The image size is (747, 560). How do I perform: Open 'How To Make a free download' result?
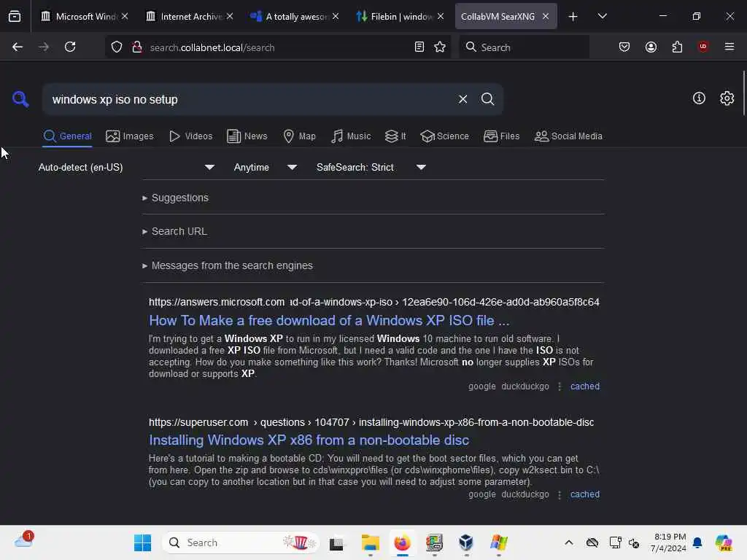pyautogui.click(x=329, y=321)
